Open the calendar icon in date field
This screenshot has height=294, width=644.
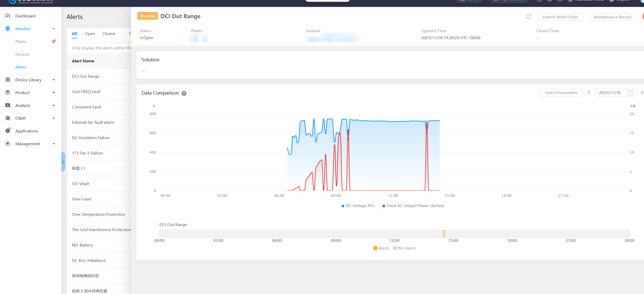coord(630,93)
